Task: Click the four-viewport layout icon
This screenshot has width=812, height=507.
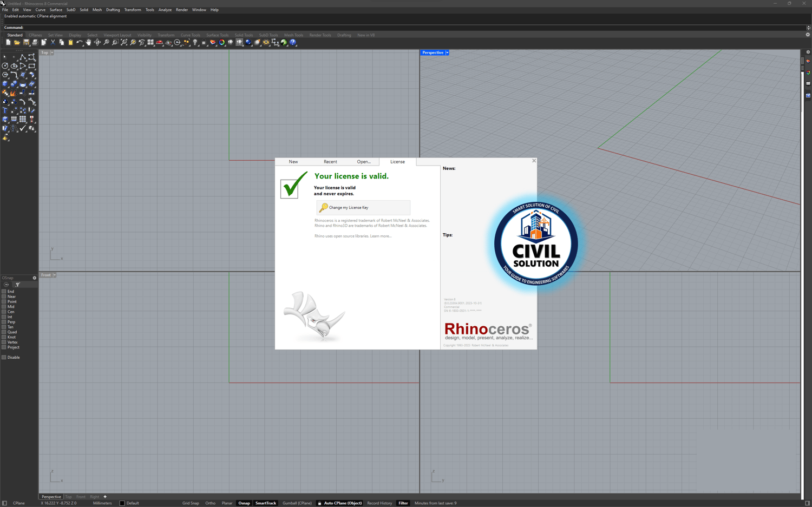Action: pyautogui.click(x=150, y=42)
